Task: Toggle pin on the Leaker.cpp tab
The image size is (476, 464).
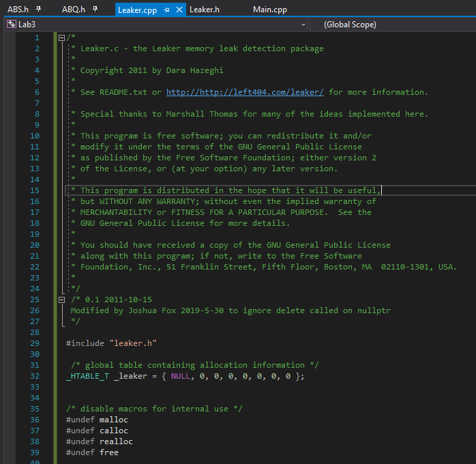Action: [x=166, y=10]
